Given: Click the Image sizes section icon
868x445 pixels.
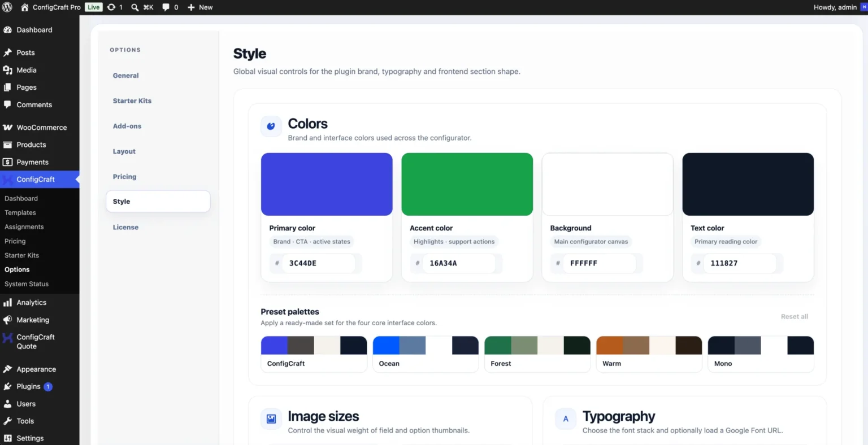Looking at the screenshot, I should (x=271, y=419).
